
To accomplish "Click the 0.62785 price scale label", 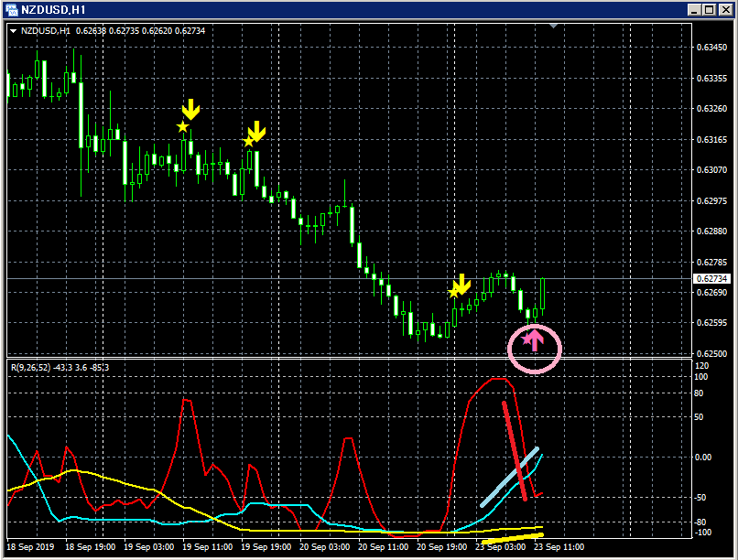I will click(711, 262).
